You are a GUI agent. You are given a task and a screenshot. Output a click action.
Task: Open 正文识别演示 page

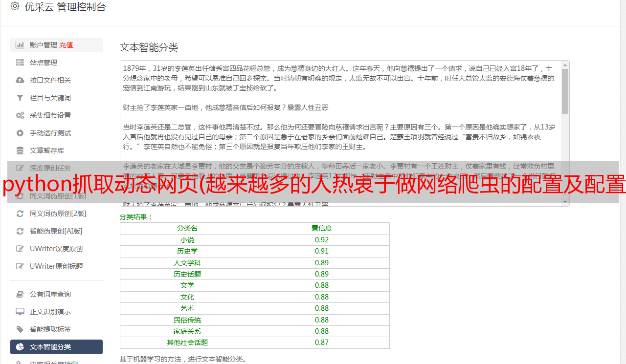(x=56, y=312)
